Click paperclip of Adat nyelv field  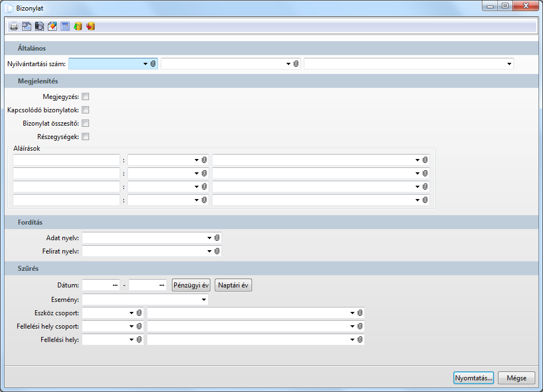(x=217, y=237)
